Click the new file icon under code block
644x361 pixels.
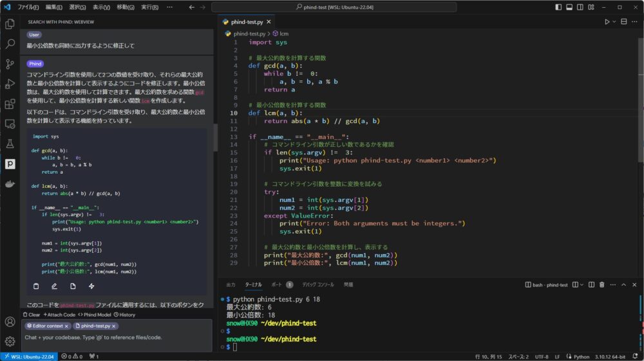73,286
